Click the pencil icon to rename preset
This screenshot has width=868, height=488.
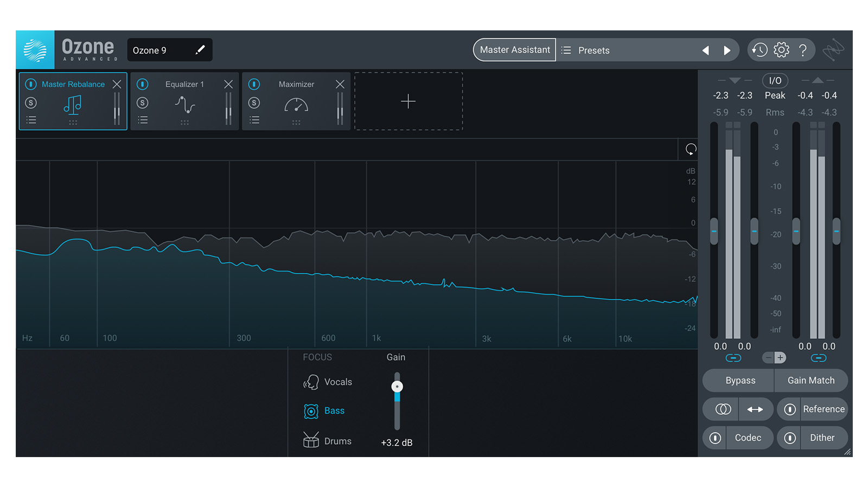pyautogui.click(x=200, y=50)
